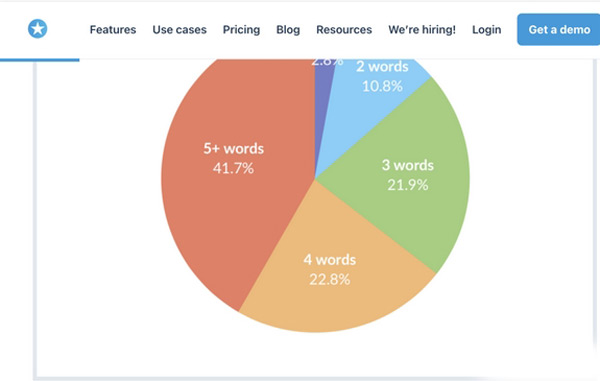Click the Get a demo button
This screenshot has width=600, height=381.
559,29
